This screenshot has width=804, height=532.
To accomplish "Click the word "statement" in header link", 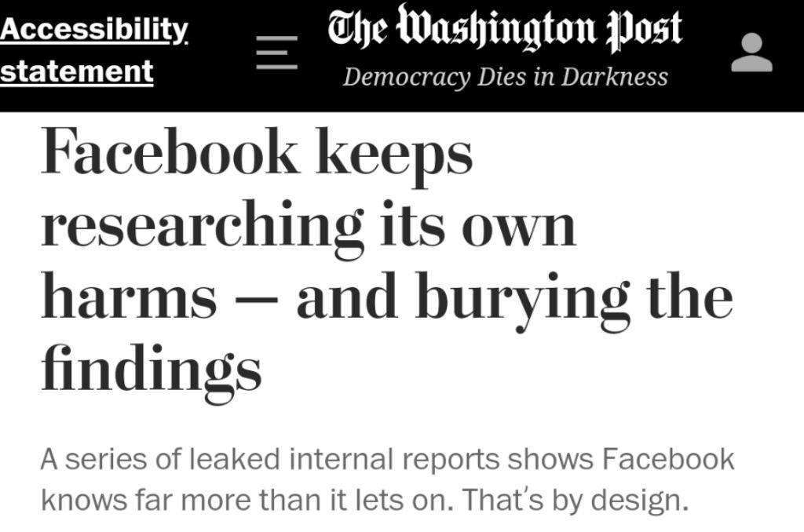I will [76, 71].
